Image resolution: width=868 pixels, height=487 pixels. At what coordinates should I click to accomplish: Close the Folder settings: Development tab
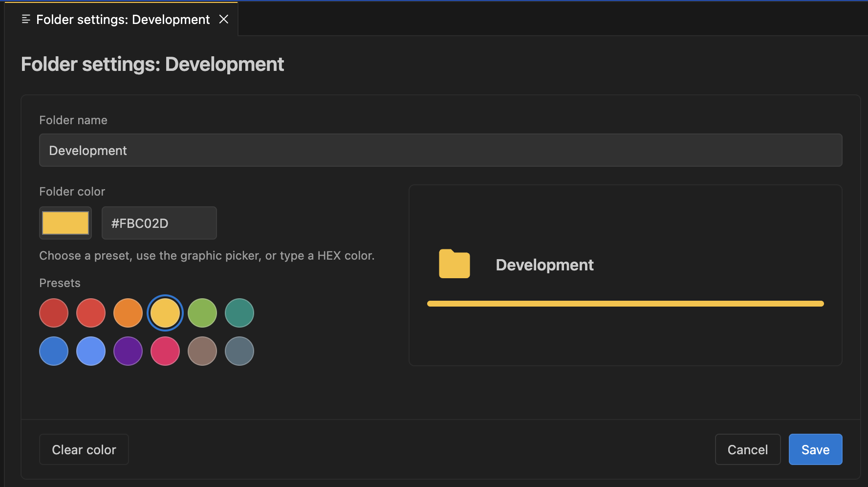(224, 19)
